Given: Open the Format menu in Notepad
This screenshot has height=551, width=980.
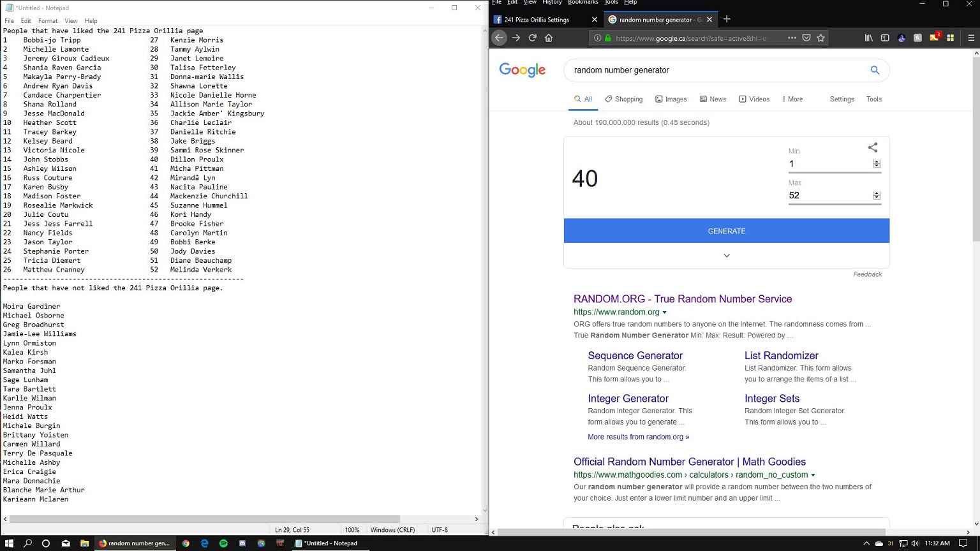Looking at the screenshot, I should tap(48, 21).
